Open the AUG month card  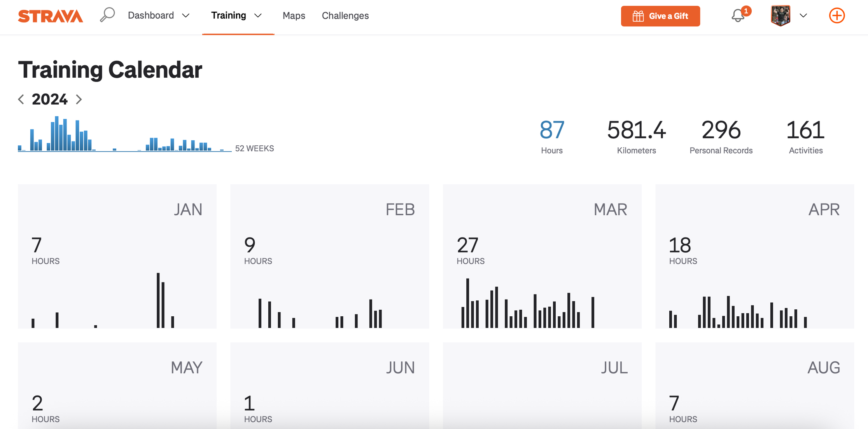pos(755,385)
